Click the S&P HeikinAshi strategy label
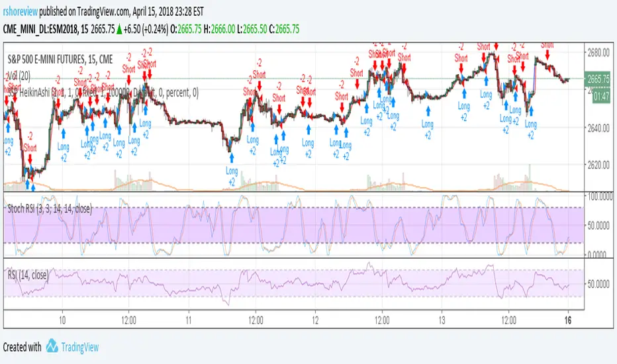The width and height of the screenshot is (617, 364). point(103,93)
